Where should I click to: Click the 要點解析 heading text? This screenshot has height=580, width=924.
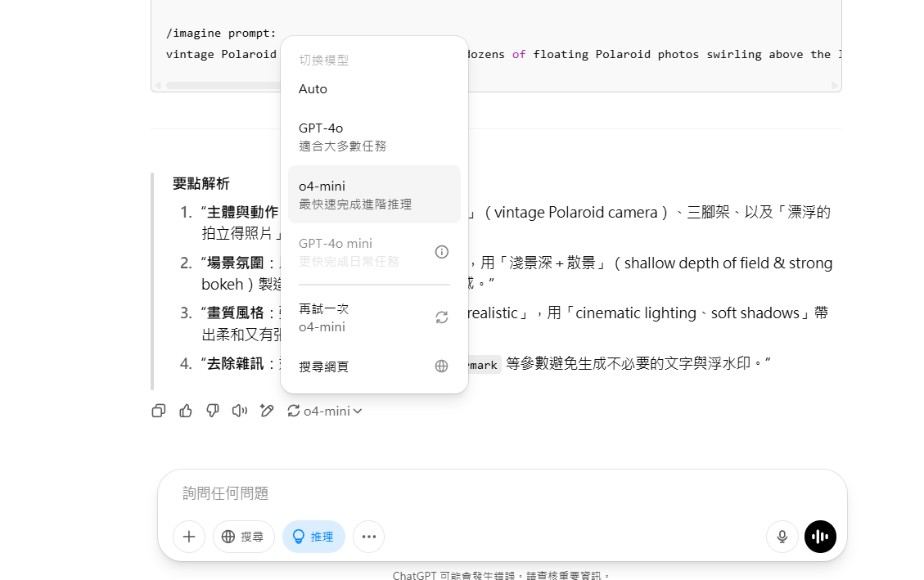click(201, 184)
